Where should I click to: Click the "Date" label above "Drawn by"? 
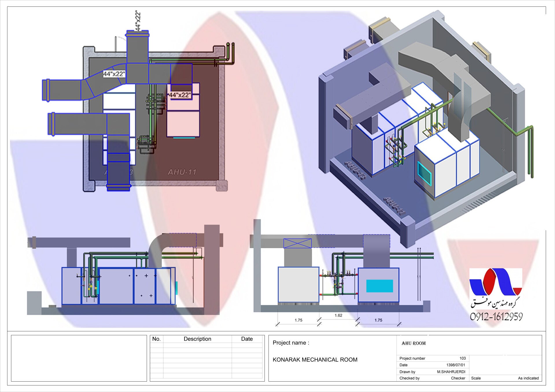[x=403, y=365]
